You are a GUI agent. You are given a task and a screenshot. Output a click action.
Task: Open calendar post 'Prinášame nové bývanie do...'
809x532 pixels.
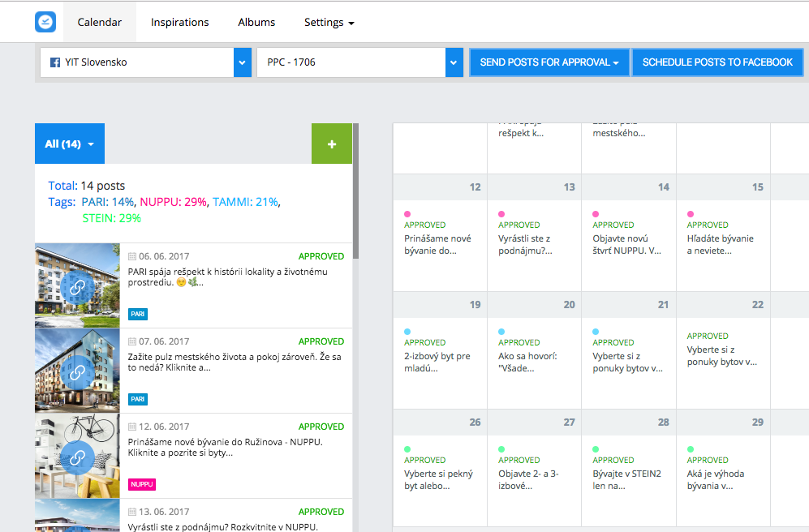point(437,245)
